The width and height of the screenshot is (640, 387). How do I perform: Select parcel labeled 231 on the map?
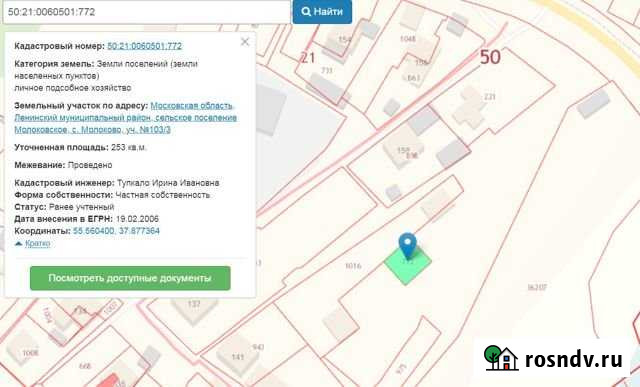point(489,96)
